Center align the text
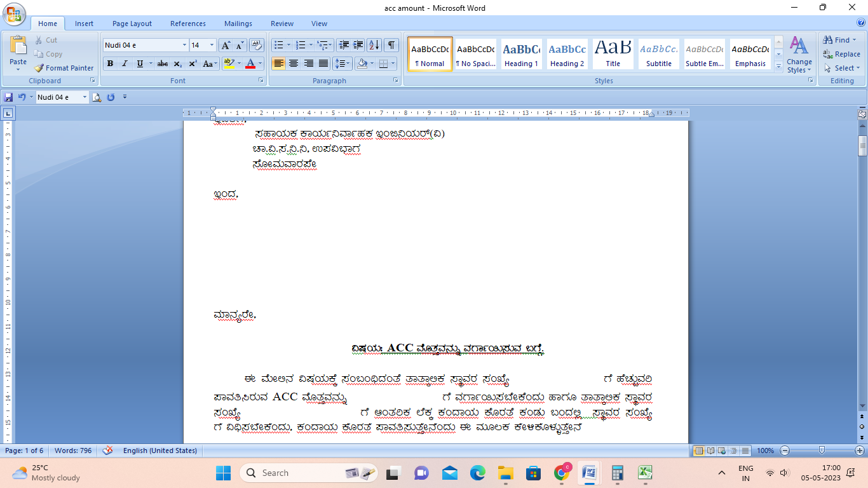This screenshot has height=488, width=868. [x=294, y=64]
